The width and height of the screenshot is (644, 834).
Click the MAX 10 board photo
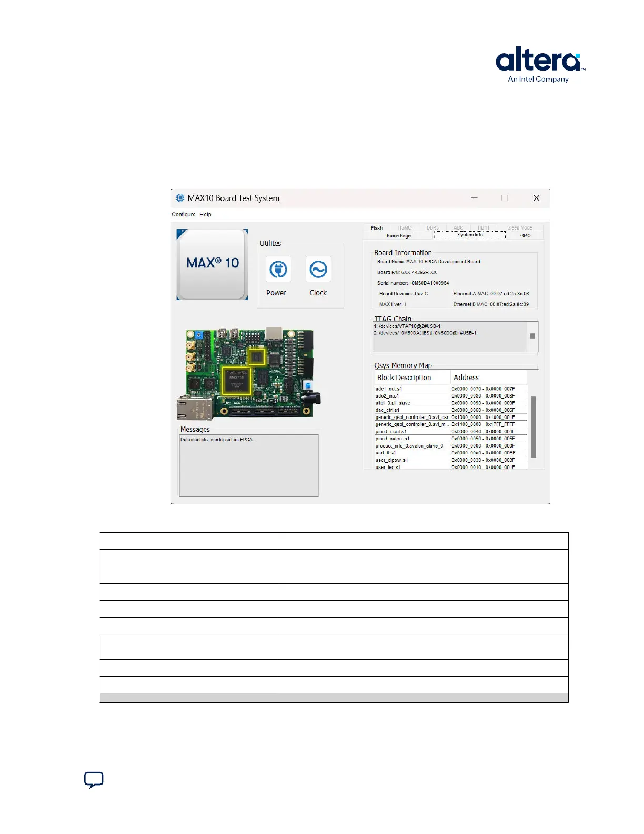click(x=248, y=374)
